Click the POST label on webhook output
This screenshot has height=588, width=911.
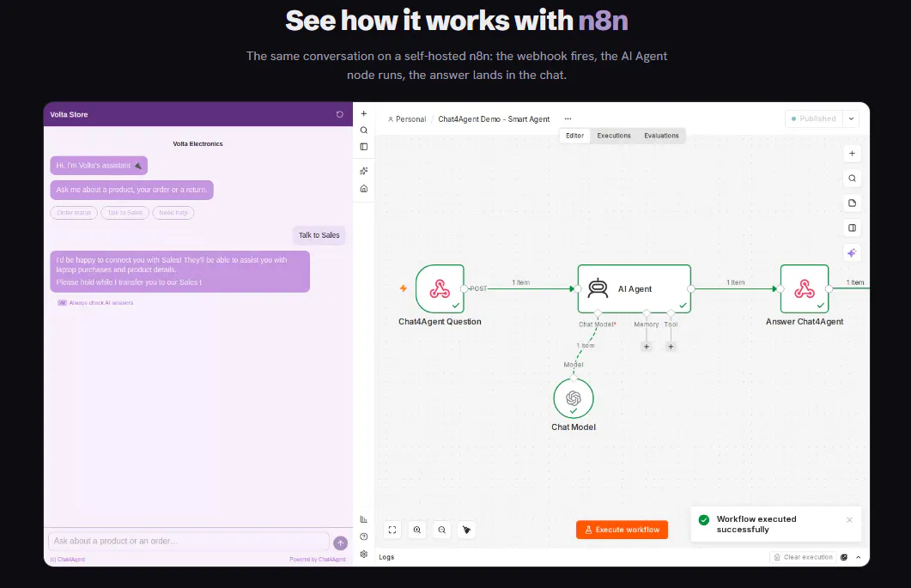click(x=478, y=288)
